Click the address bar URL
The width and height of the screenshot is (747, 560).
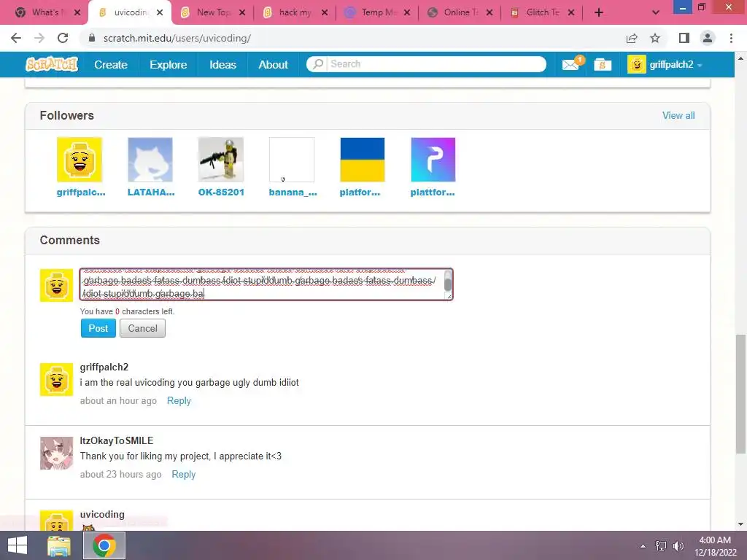(x=177, y=38)
